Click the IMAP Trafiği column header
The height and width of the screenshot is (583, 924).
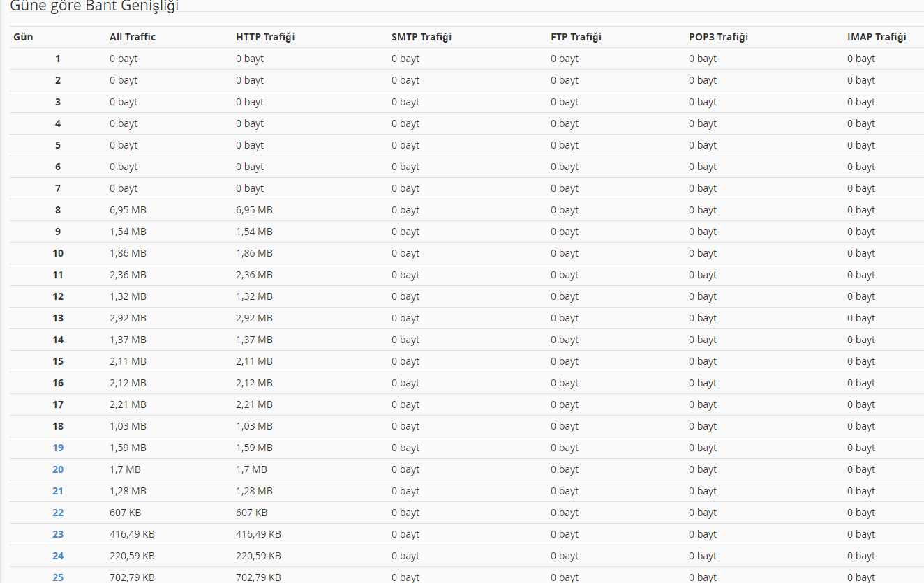pos(877,37)
